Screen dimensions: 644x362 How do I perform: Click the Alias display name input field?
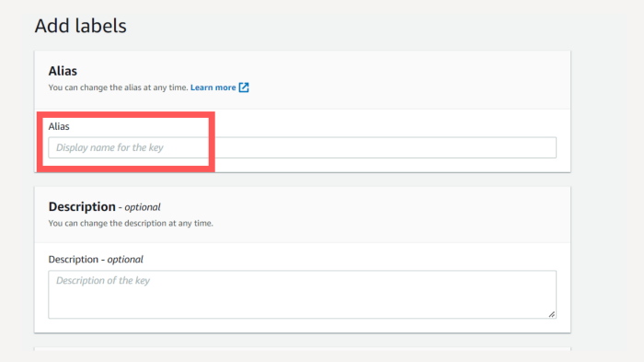click(303, 147)
